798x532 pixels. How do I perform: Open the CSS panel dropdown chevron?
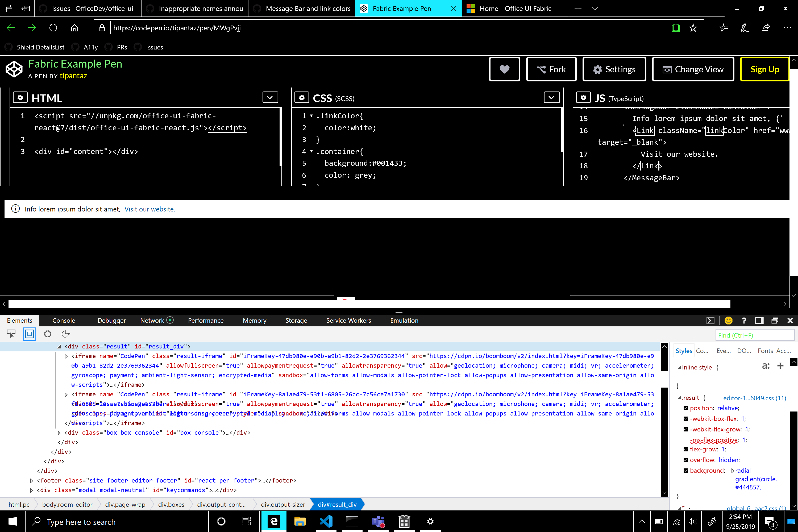click(551, 98)
